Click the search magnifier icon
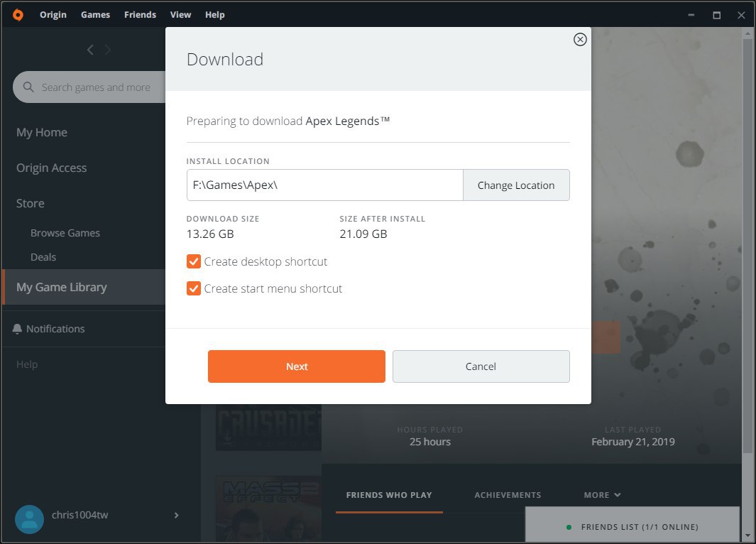Image resolution: width=756 pixels, height=544 pixels. (28, 87)
